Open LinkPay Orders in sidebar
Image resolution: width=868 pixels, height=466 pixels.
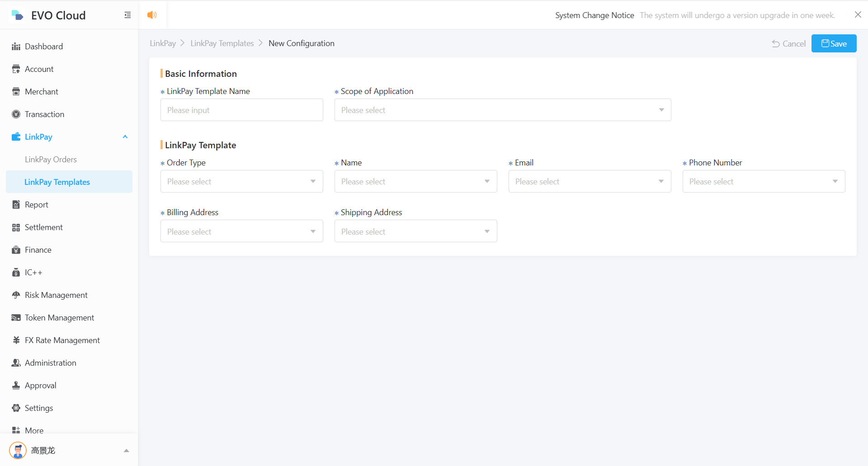[x=51, y=160]
